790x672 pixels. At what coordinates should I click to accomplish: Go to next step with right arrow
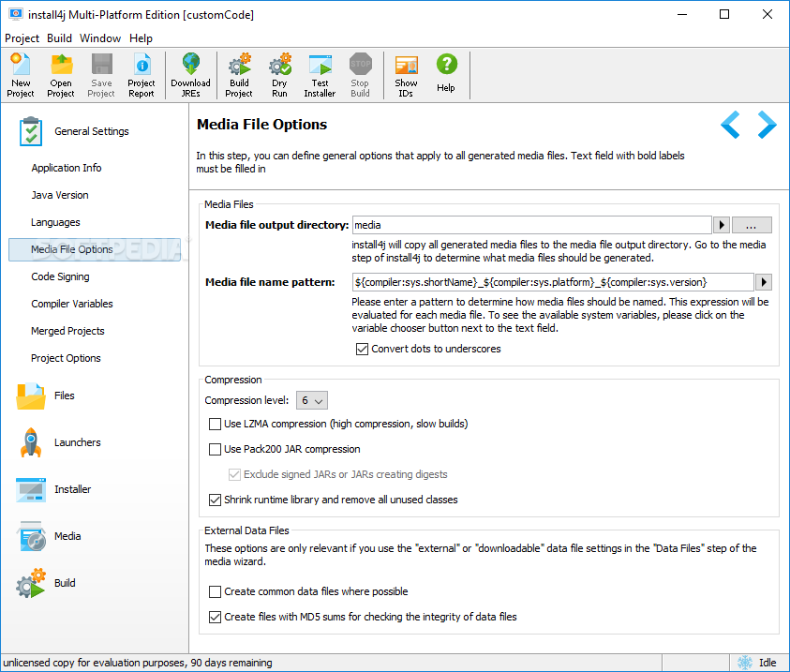point(767,125)
